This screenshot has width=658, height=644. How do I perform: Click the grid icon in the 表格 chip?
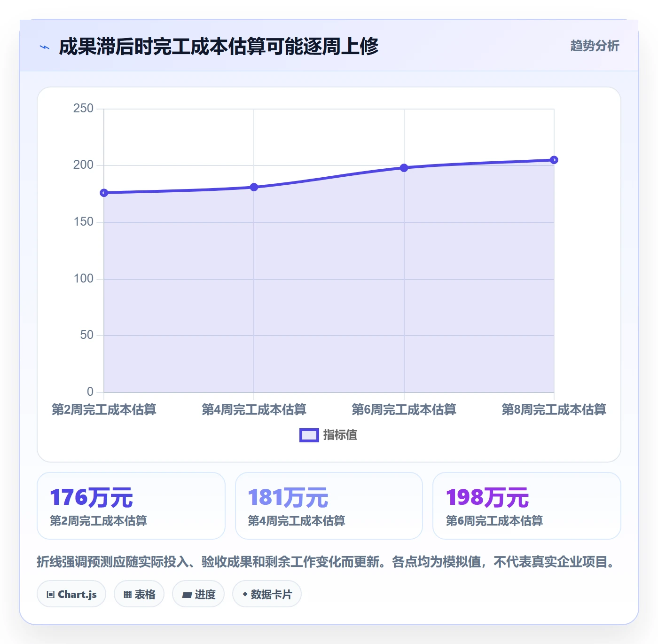127,595
